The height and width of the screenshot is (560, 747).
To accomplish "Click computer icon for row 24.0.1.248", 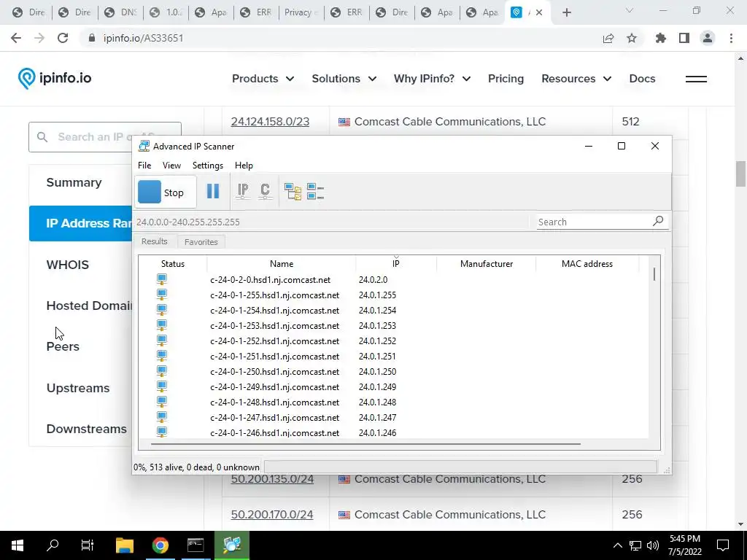I will point(162,402).
